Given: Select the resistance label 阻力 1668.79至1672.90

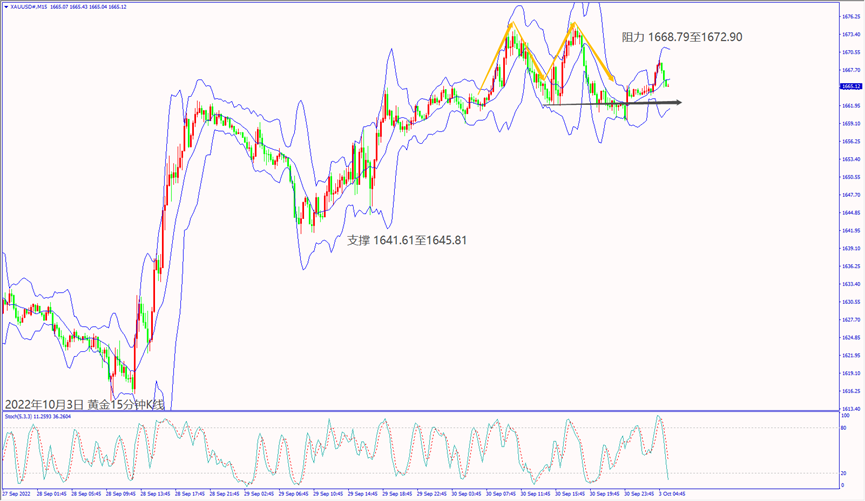Looking at the screenshot, I should [681, 37].
